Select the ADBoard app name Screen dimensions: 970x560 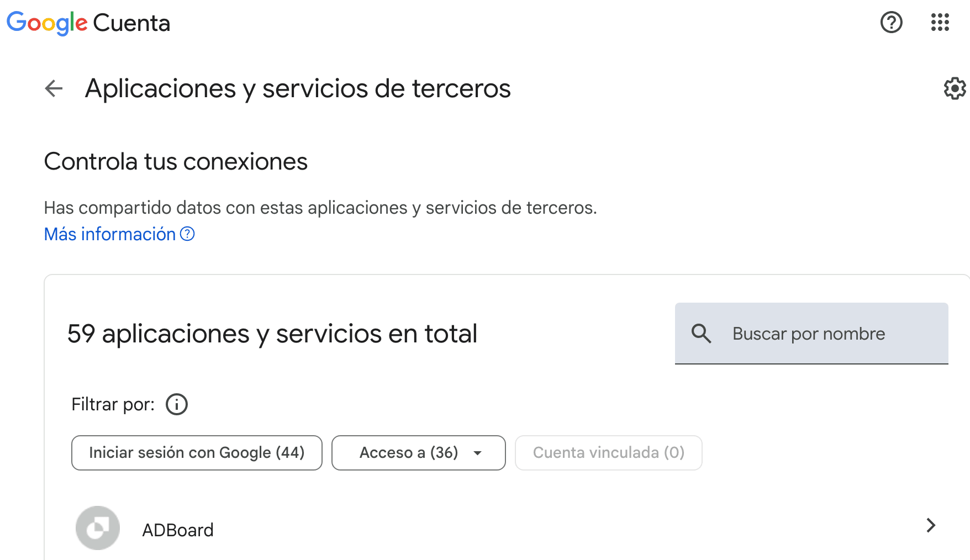click(x=178, y=530)
